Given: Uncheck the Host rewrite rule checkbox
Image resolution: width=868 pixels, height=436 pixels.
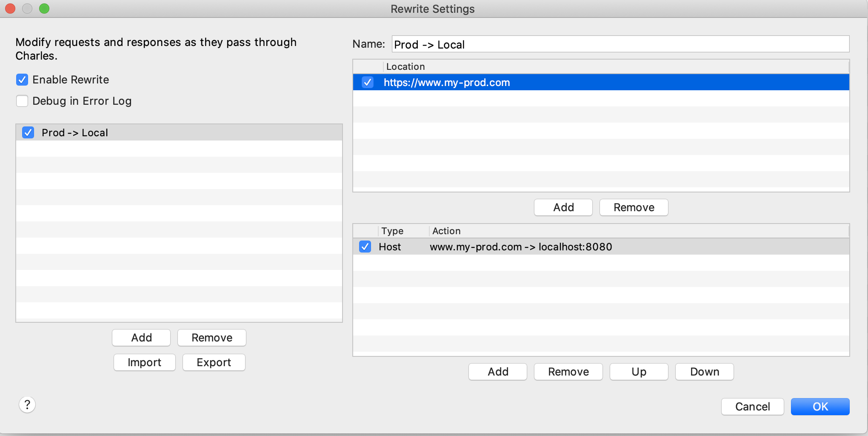Looking at the screenshot, I should (365, 247).
